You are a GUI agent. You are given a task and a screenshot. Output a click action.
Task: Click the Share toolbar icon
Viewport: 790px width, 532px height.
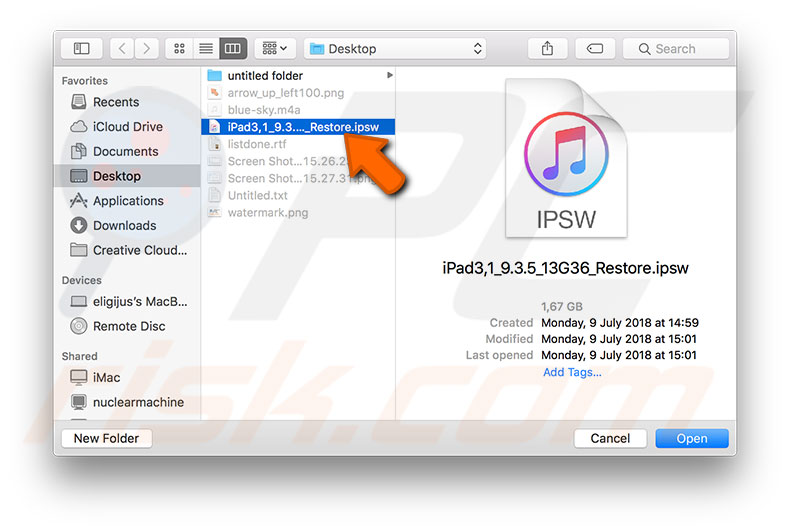coord(547,48)
